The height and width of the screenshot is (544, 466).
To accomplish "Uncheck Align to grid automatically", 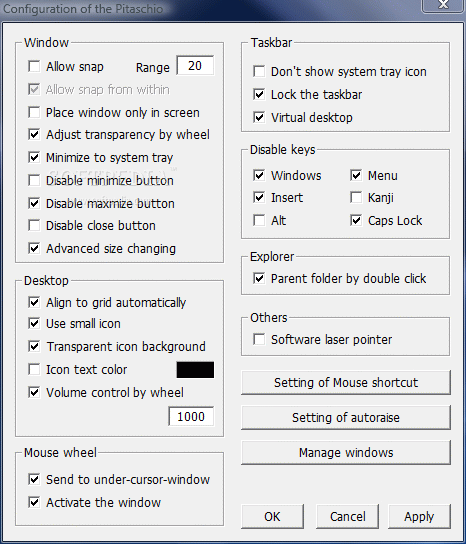I will pyautogui.click(x=34, y=302).
